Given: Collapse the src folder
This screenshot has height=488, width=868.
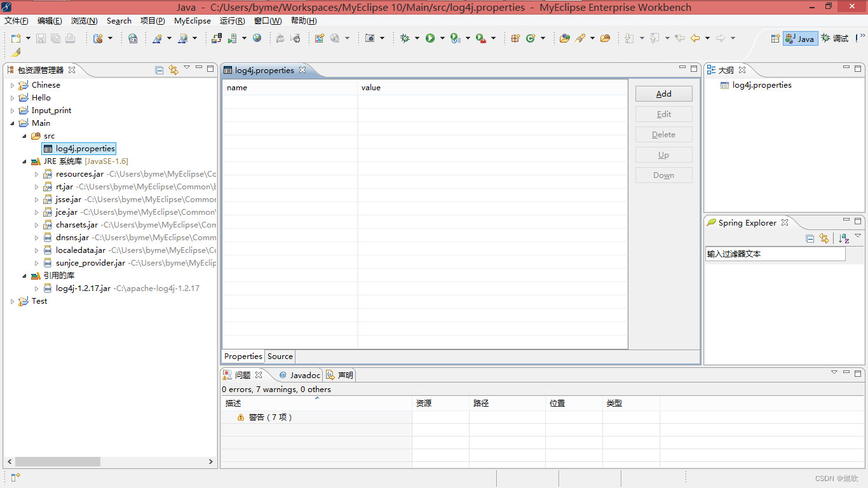Looking at the screenshot, I should (24, 135).
